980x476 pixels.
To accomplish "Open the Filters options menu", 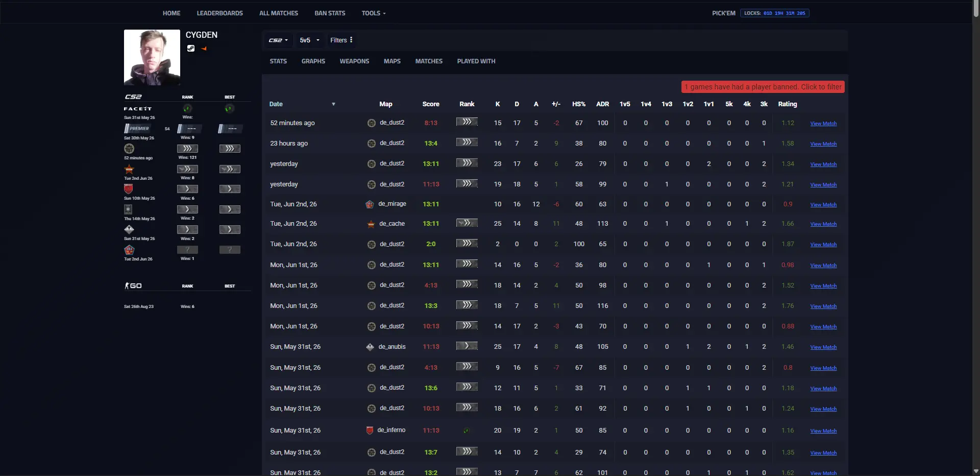I will click(x=341, y=40).
